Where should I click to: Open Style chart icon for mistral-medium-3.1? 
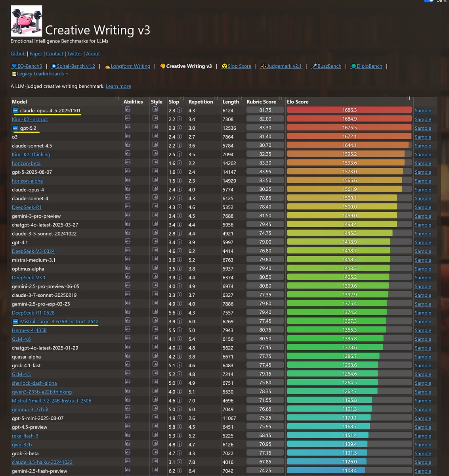click(x=155, y=259)
